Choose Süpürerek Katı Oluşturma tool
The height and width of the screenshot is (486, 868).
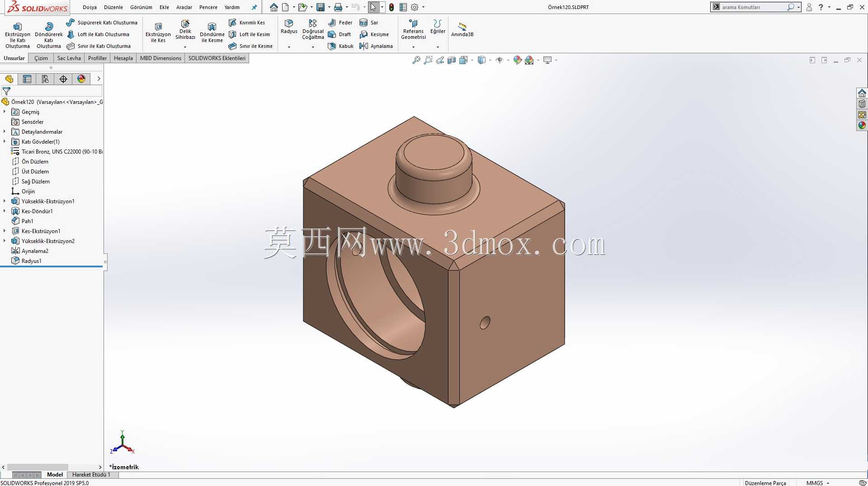102,23
